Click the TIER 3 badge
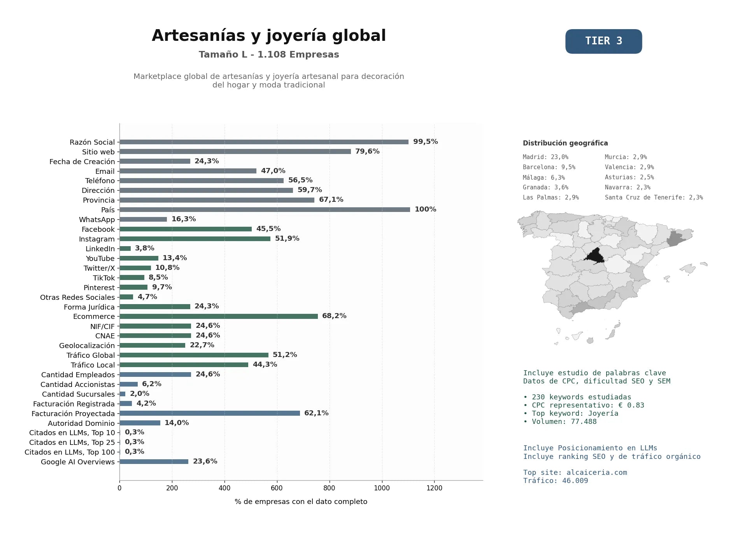Viewport: 747px width, 560px height. click(603, 41)
